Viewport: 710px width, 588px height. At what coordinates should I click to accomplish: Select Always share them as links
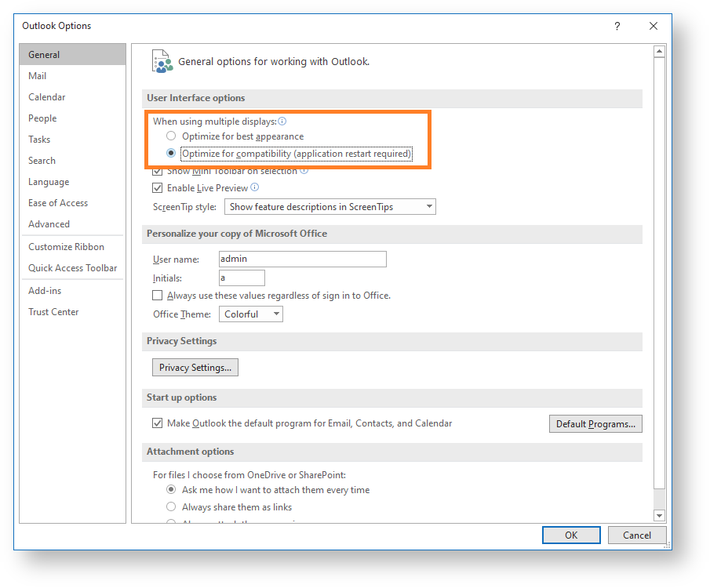coord(171,507)
